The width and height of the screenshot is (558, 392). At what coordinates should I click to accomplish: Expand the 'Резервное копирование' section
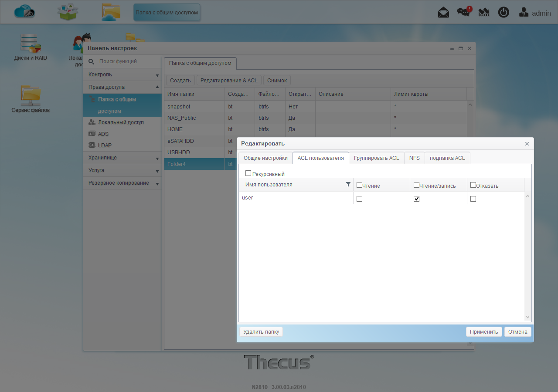tap(122, 183)
